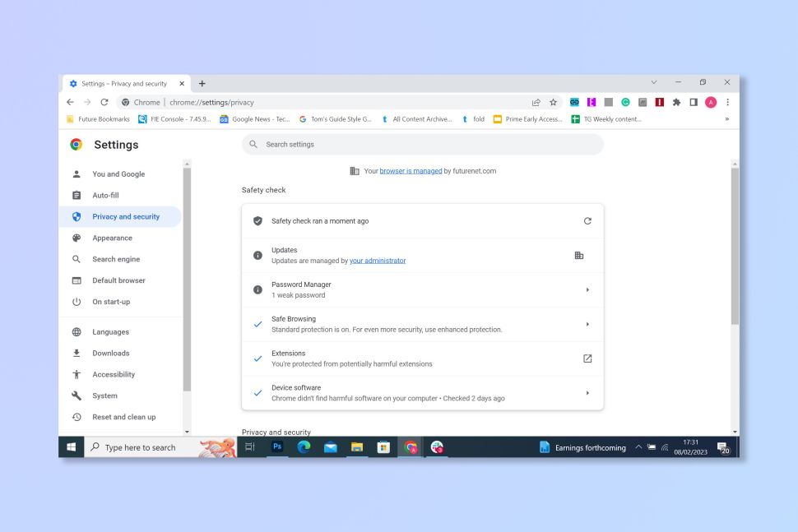Open Accessibility settings section
Screen dimensions: 798x532
pos(121,374)
